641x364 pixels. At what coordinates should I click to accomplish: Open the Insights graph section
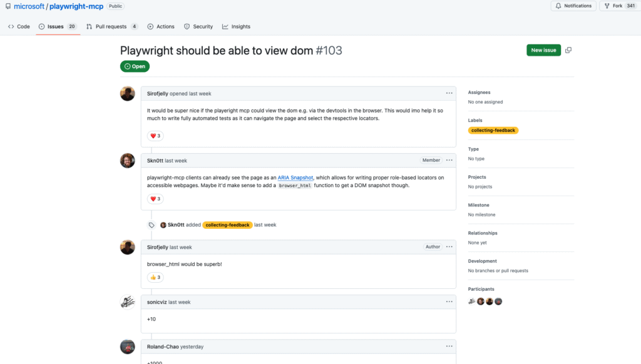coord(225,26)
